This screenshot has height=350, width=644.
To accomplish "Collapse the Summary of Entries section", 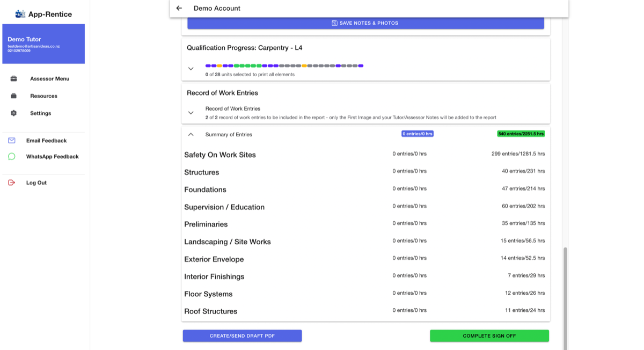I will (x=191, y=134).
